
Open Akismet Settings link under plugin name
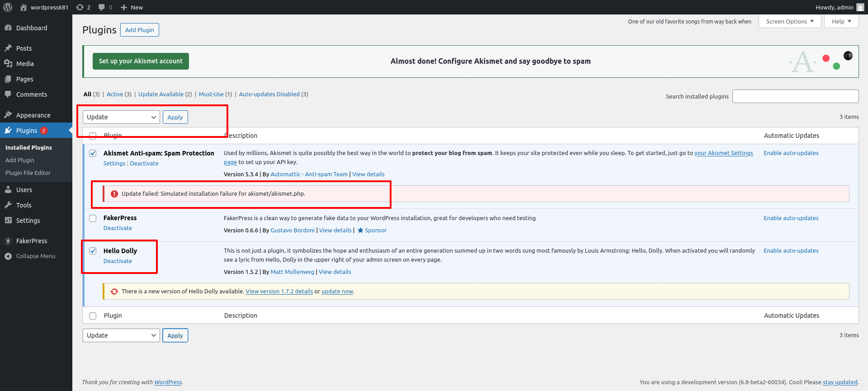point(114,164)
